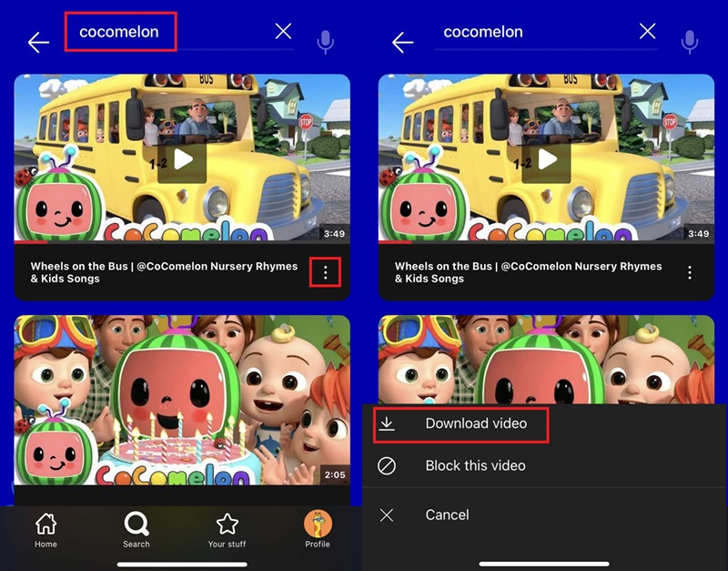Viewport: 728px width, 571px height.
Task: Play Wheels on the Bus in right screen
Action: pos(546,161)
